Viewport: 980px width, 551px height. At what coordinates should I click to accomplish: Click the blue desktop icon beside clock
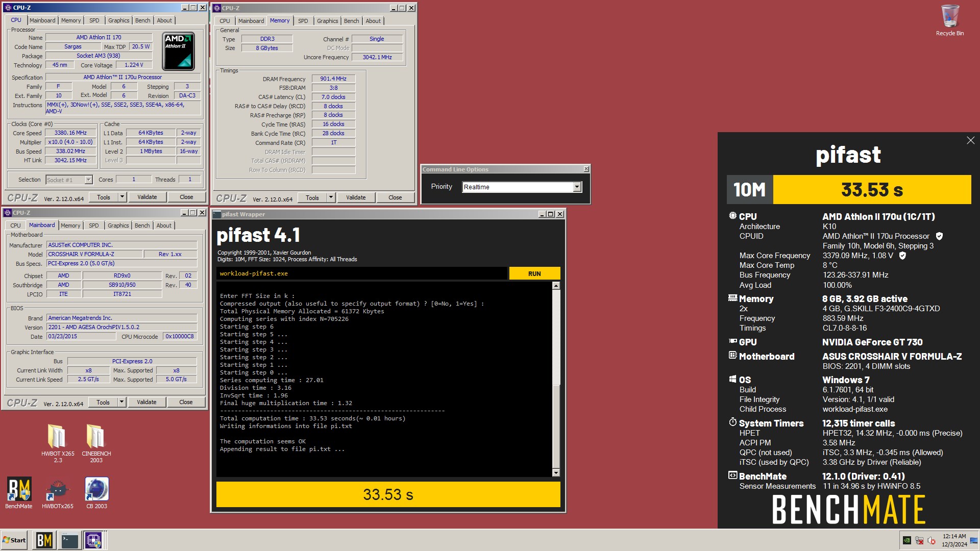(974, 540)
